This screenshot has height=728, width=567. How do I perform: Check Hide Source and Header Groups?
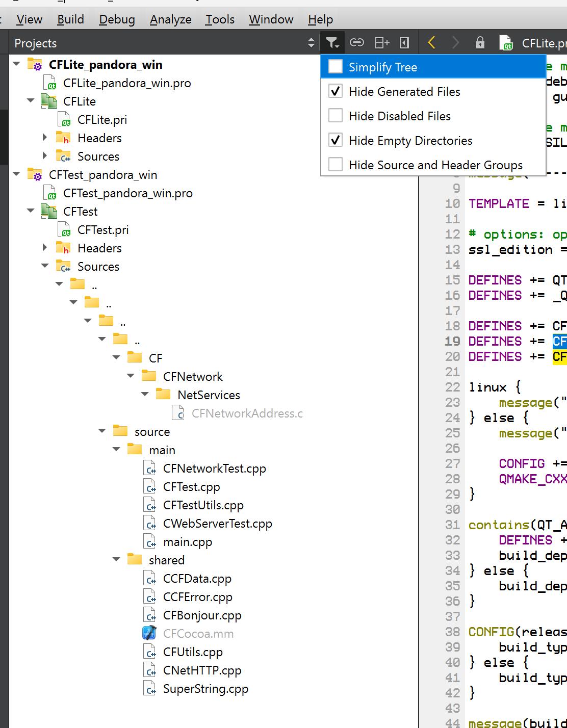336,165
